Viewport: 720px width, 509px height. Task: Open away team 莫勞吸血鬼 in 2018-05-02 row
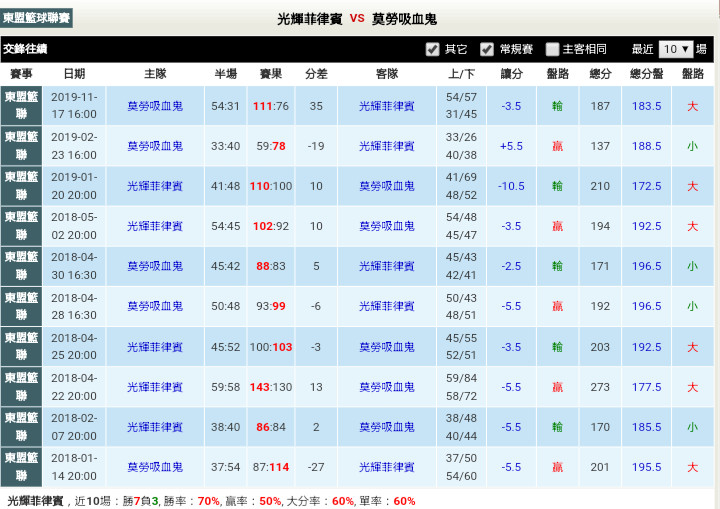coord(387,226)
